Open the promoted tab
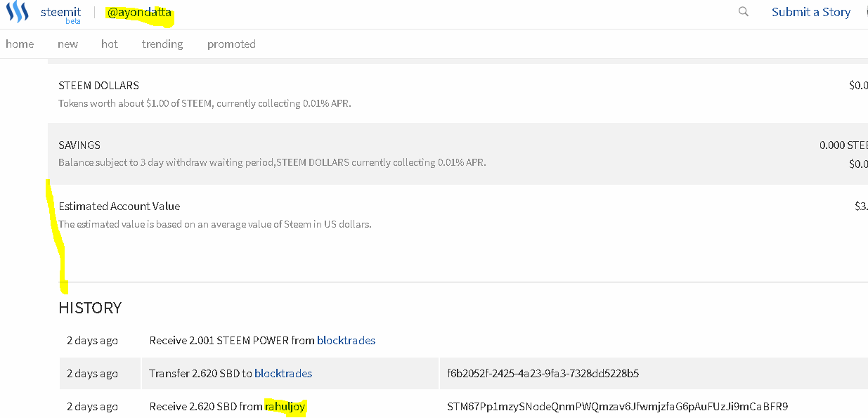This screenshot has height=418, width=868. 231,44
